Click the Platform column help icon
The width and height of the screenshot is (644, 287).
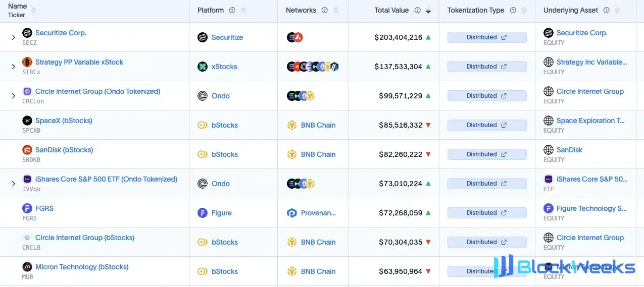pyautogui.click(x=232, y=10)
